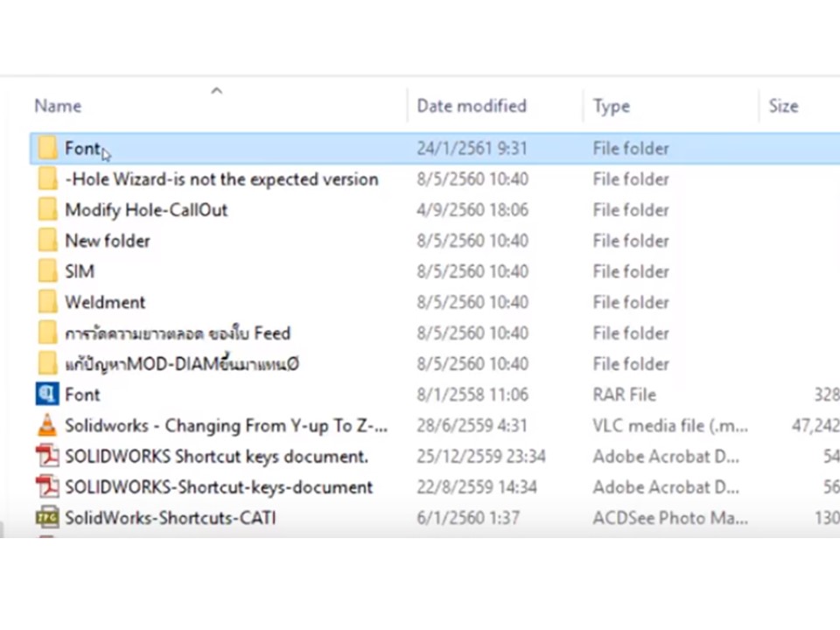Viewport: 840px width, 630px height.
Task: Sort the list by Size column header
Action: [783, 106]
